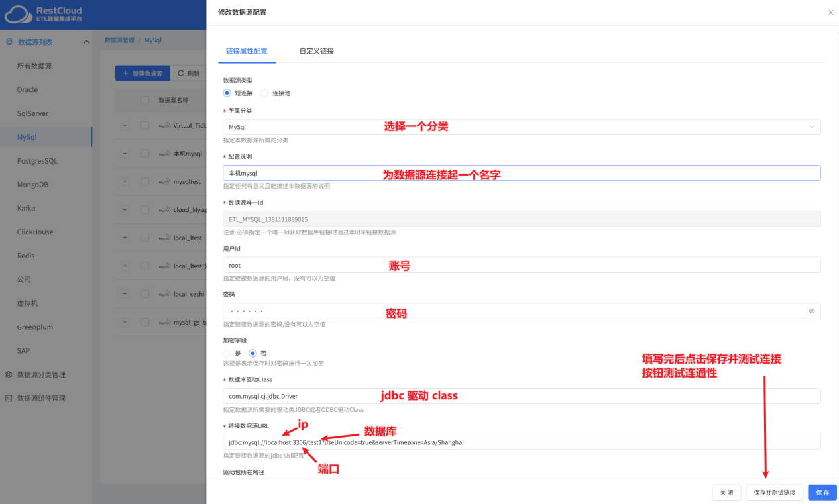Open 虚拟机 in the sidebar
Viewport: 839px width, 504px height.
coord(28,303)
